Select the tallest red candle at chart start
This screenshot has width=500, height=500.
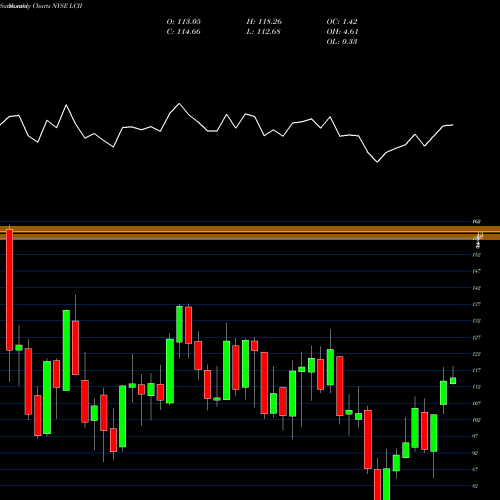point(9,290)
